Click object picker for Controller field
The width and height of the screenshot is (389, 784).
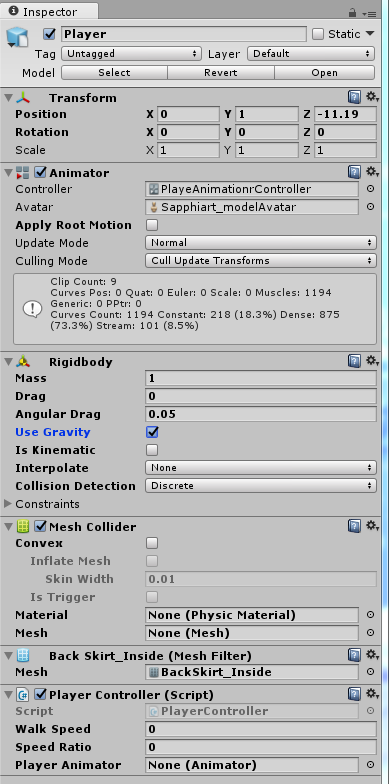[x=370, y=189]
